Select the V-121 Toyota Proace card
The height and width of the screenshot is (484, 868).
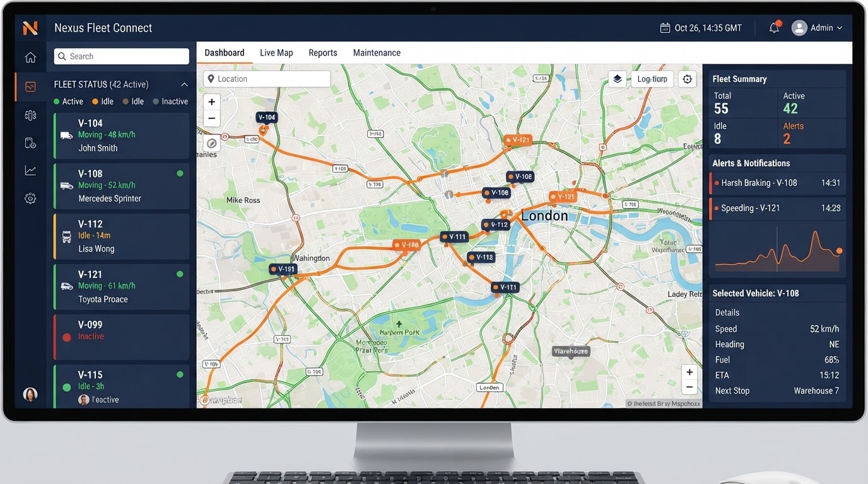(121, 287)
